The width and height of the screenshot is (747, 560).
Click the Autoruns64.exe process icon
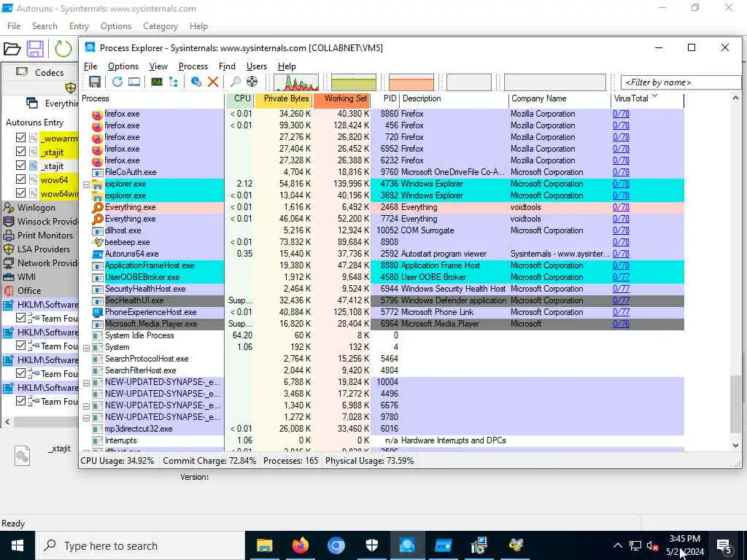(97, 254)
